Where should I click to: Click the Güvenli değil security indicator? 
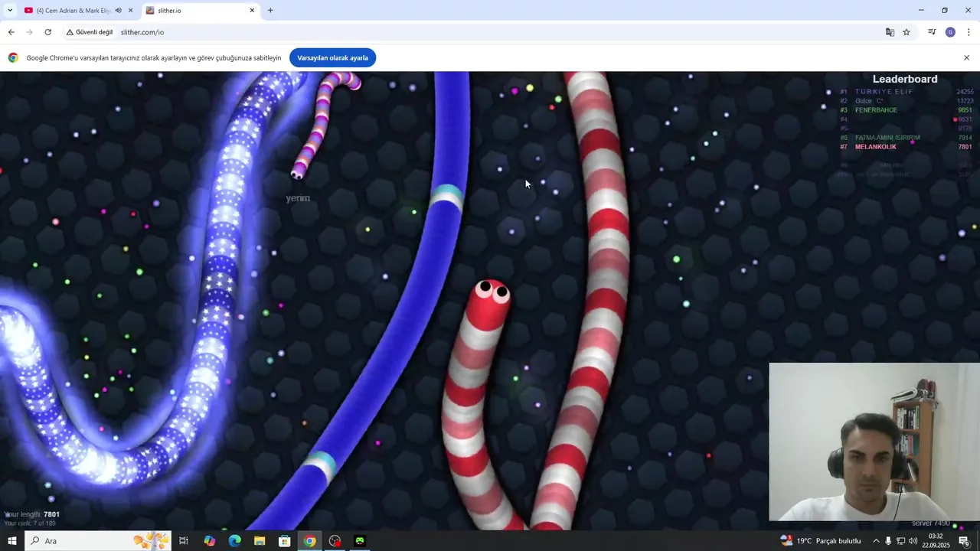pos(90,32)
